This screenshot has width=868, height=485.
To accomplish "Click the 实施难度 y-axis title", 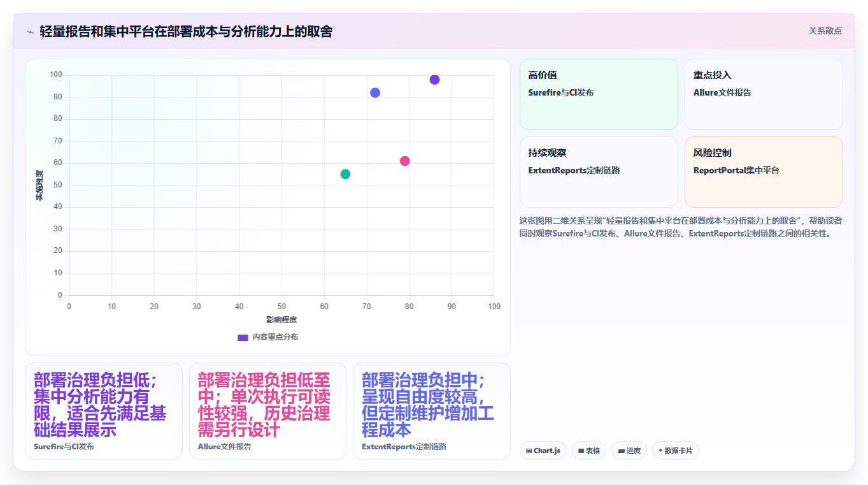I will tap(39, 185).
